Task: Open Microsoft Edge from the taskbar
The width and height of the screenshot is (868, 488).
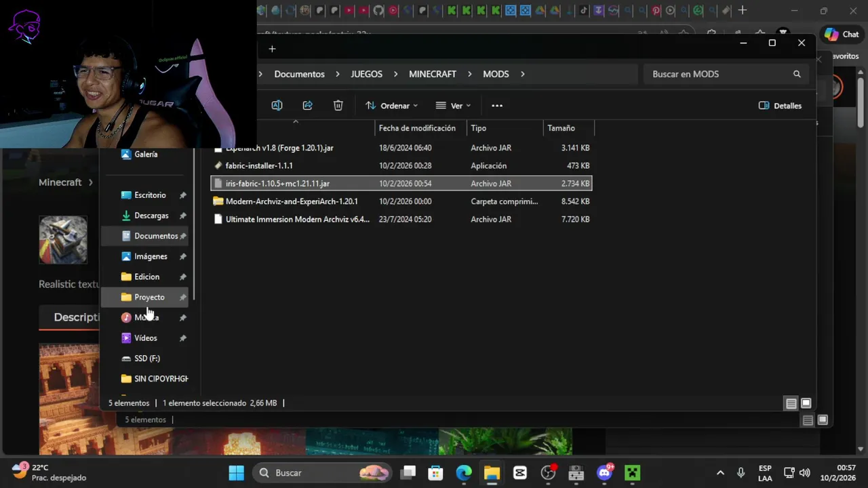Action: [x=464, y=472]
